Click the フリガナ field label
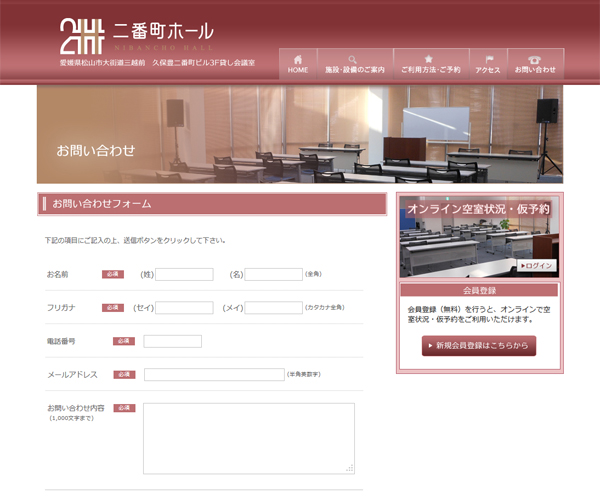600x500 pixels. pyautogui.click(x=61, y=308)
